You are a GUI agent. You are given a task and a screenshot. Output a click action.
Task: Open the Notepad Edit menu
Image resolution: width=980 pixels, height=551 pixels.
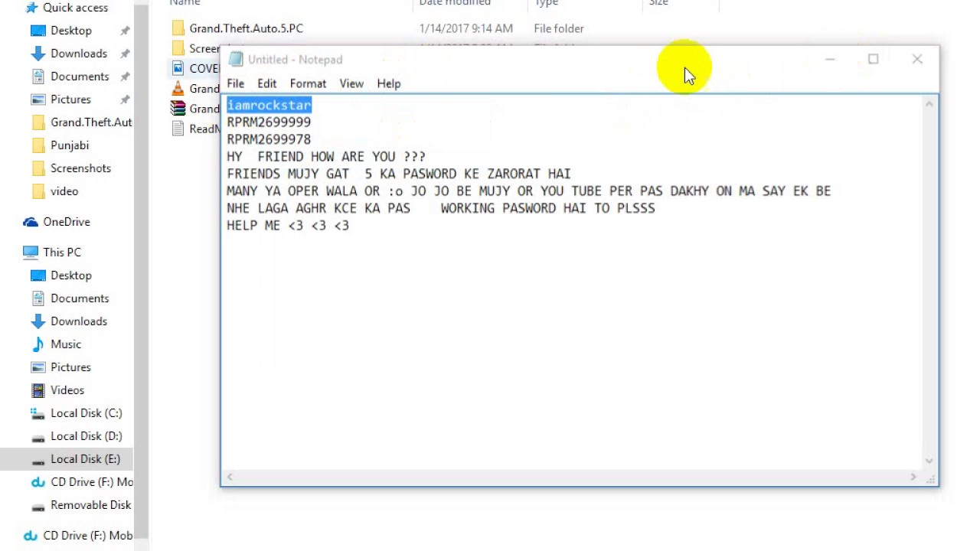(x=266, y=83)
